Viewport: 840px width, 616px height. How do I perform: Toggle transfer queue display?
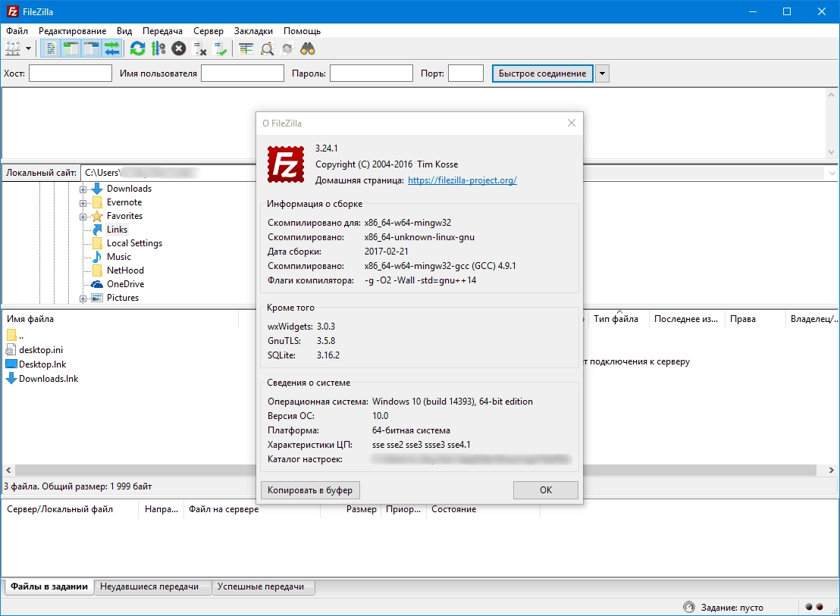pyautogui.click(x=112, y=49)
